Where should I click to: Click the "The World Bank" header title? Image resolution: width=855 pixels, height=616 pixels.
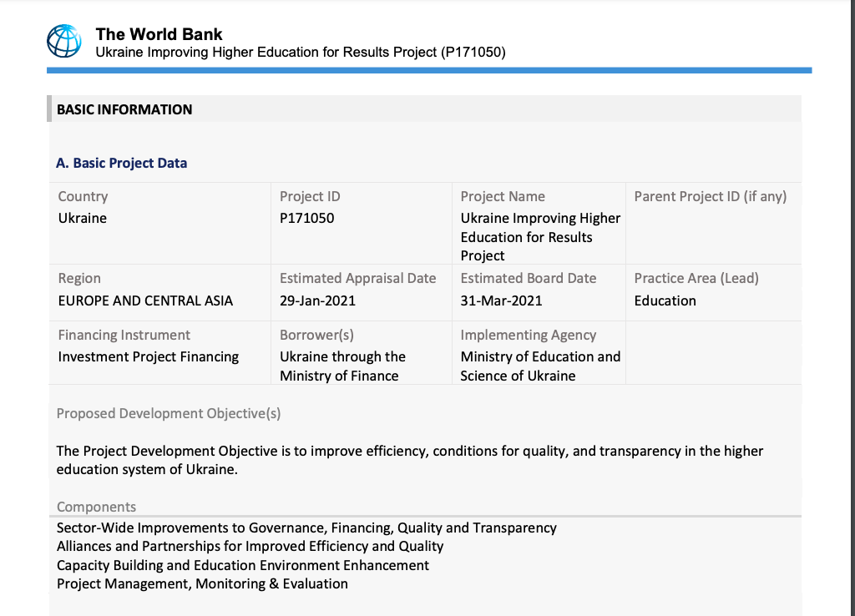(x=159, y=34)
